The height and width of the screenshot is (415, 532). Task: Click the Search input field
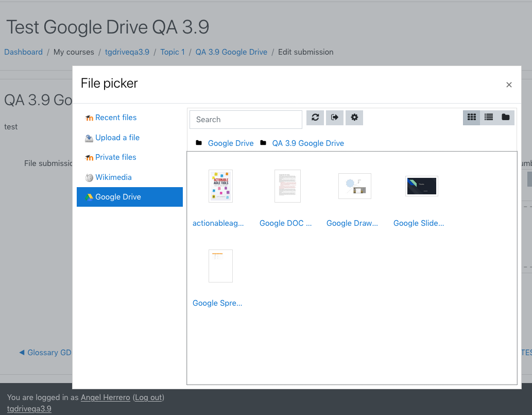click(246, 120)
